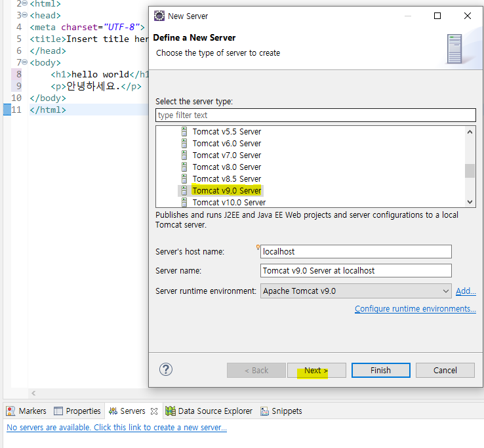Click server list scroll down arrow

pos(470,202)
